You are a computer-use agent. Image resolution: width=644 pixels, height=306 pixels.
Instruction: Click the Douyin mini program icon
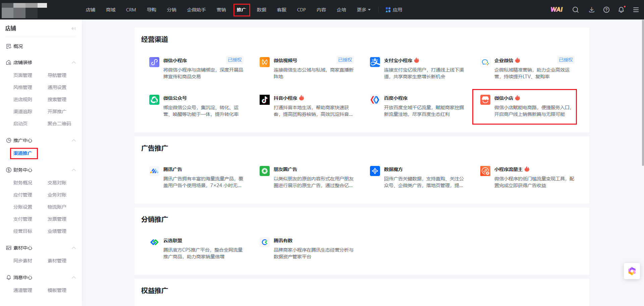[x=265, y=100]
